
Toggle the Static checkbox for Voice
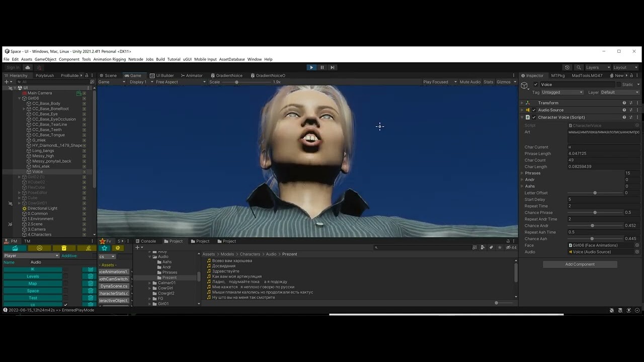(x=619, y=84)
